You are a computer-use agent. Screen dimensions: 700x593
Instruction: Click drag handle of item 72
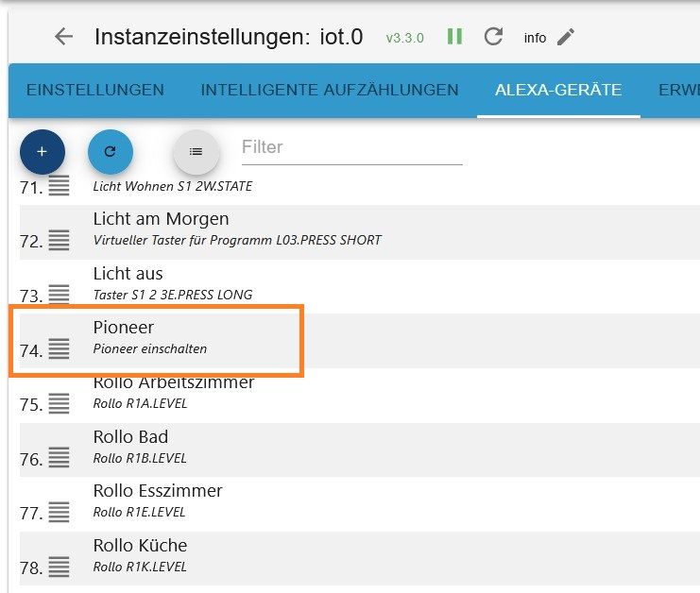pyautogui.click(x=59, y=240)
